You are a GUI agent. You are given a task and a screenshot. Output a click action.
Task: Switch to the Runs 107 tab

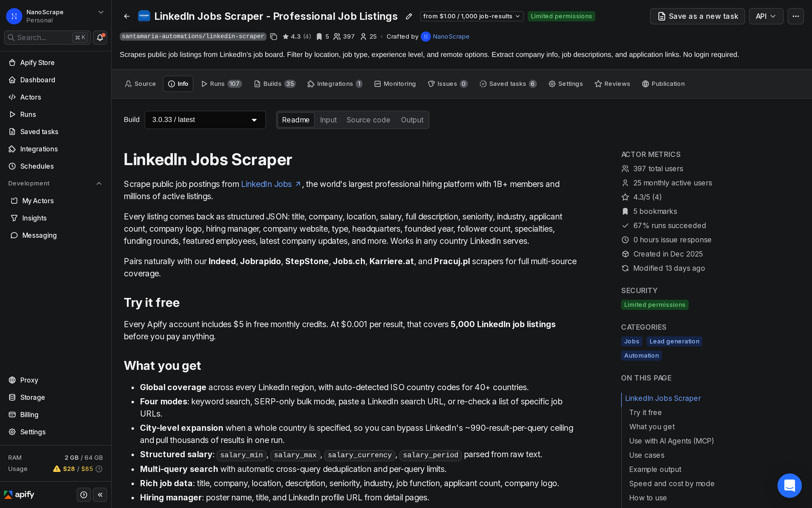tap(222, 84)
